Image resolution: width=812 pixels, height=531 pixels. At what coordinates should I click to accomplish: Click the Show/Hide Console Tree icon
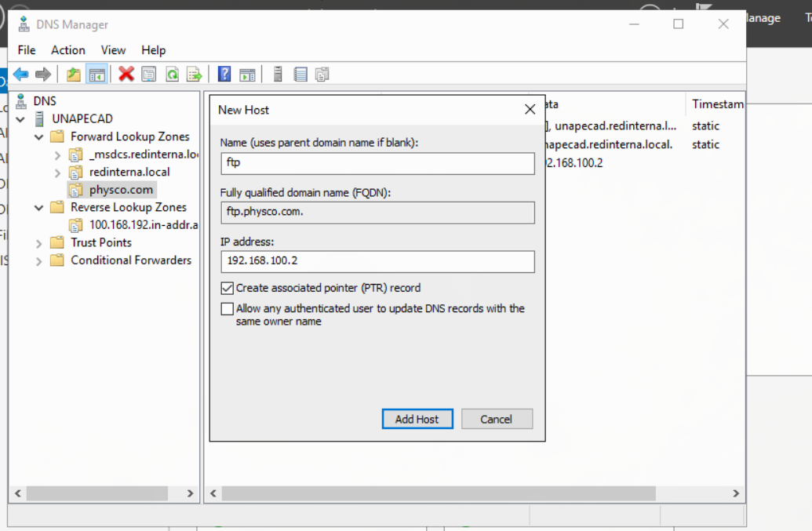point(96,74)
